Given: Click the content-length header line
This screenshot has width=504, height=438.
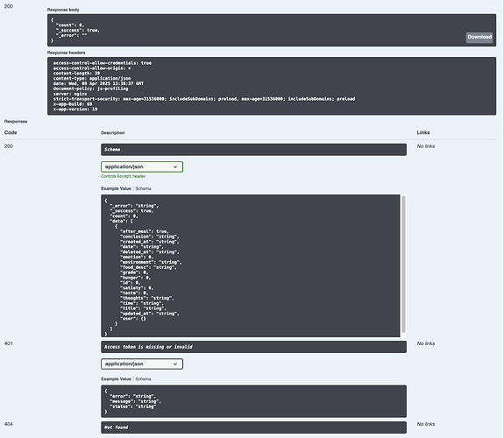Looking at the screenshot, I should coord(76,74).
